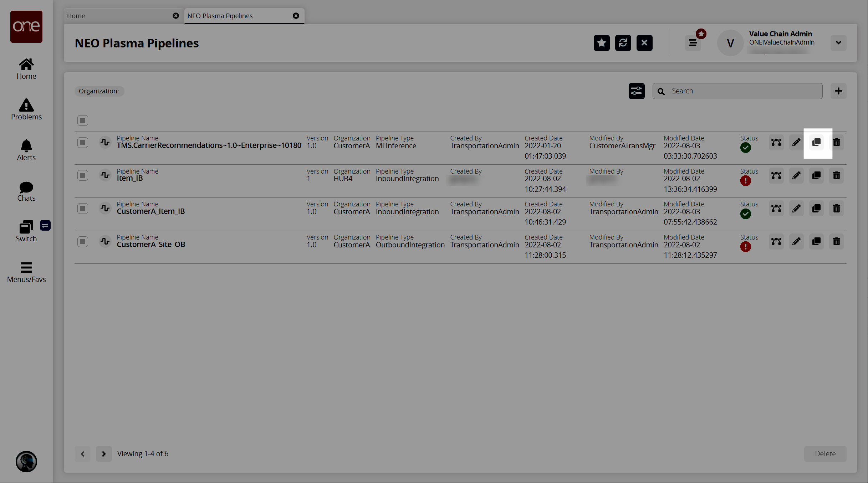Open pipeline diagram for the Item_IB row

pos(776,175)
